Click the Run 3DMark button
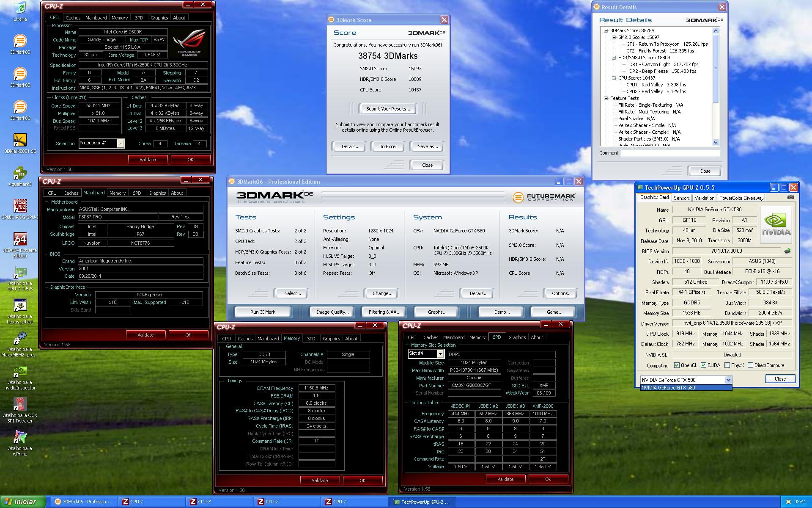 coord(263,312)
